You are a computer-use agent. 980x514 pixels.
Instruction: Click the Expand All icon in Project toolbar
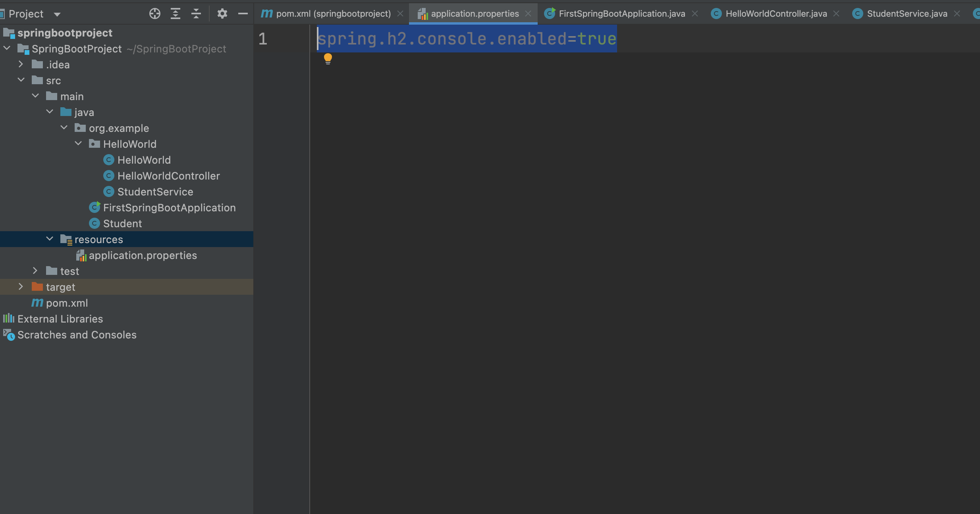[x=176, y=14]
